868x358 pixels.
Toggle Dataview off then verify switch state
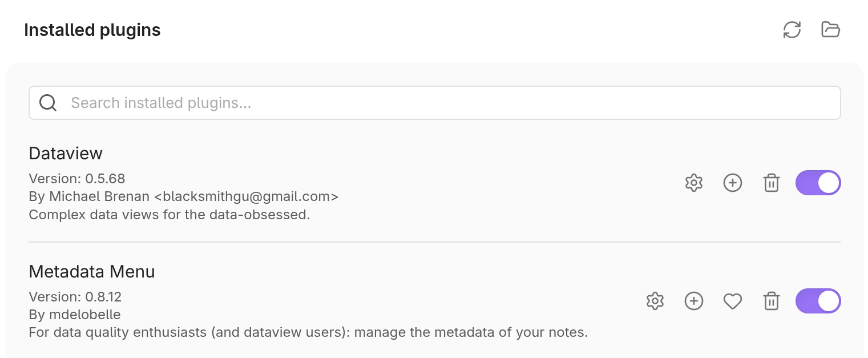(818, 183)
